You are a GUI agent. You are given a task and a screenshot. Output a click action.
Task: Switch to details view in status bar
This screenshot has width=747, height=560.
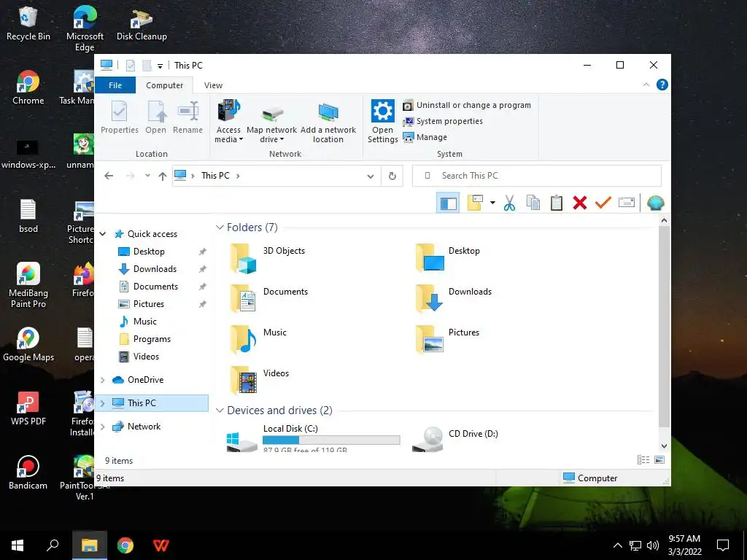click(x=643, y=460)
